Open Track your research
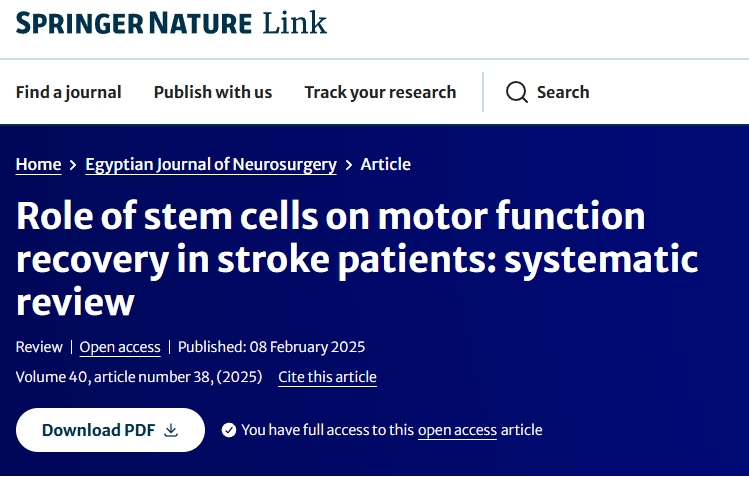 (380, 92)
